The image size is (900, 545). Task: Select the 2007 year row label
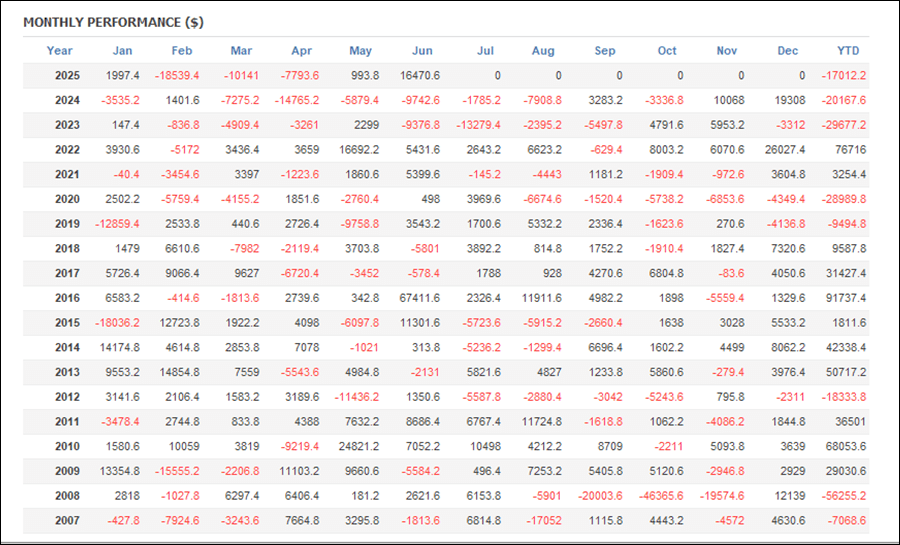pyautogui.click(x=67, y=520)
